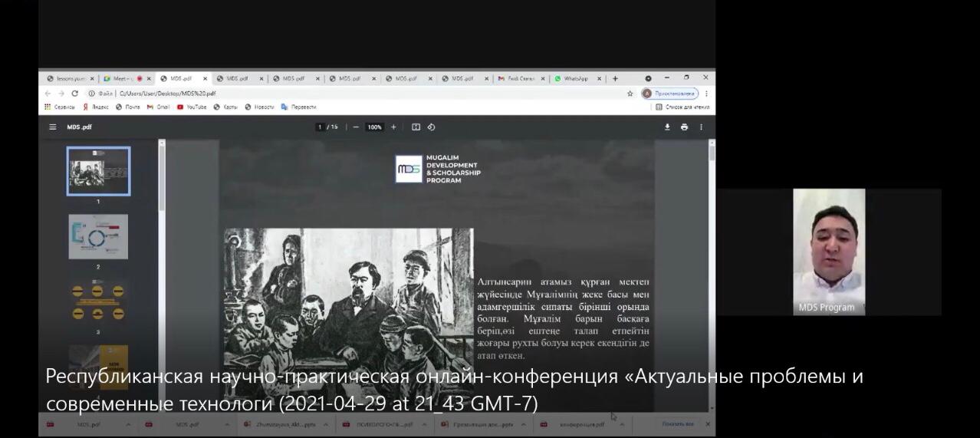Open the YouTube bookmark
The width and height of the screenshot is (980, 438).
coord(192,107)
